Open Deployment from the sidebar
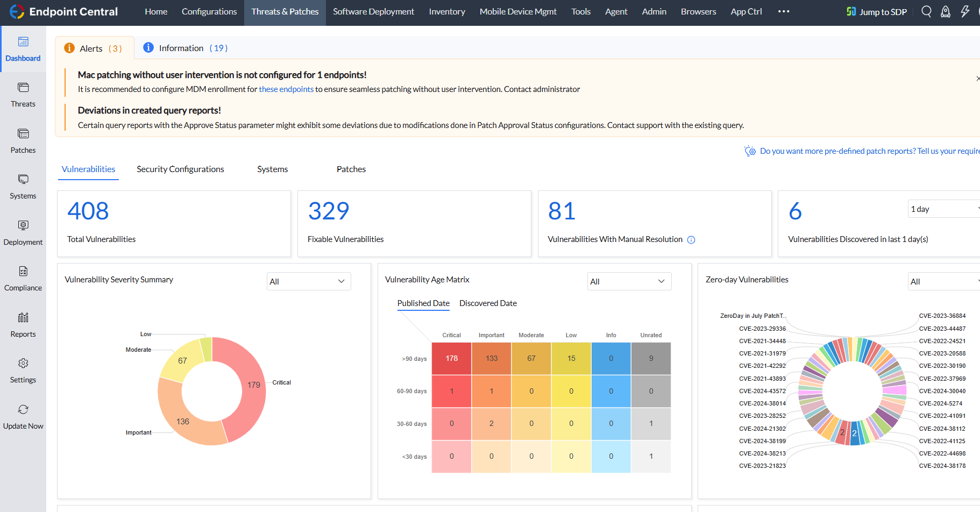This screenshot has height=512, width=980. [23, 226]
